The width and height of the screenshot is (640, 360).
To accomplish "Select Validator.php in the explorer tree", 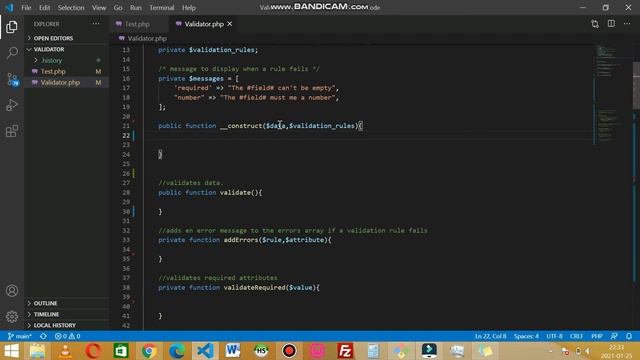I will (x=60, y=82).
